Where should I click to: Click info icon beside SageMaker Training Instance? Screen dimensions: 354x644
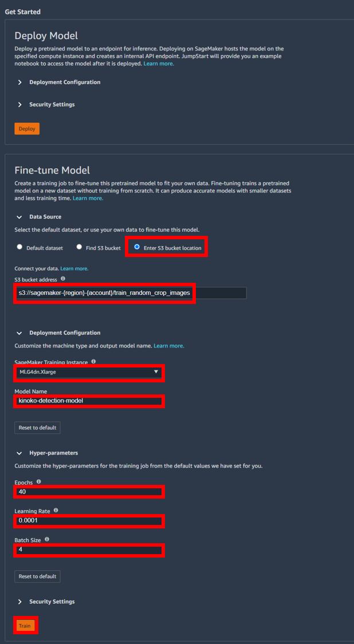click(x=93, y=361)
